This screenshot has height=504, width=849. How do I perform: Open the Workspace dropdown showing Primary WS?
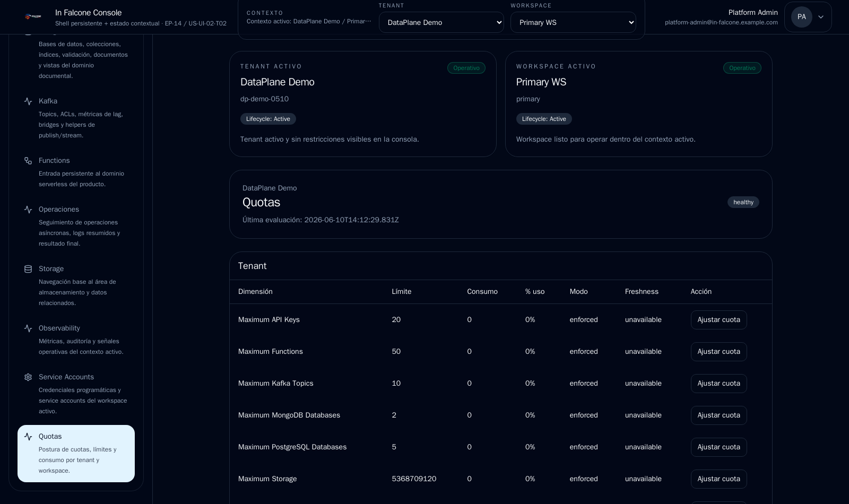(x=573, y=22)
